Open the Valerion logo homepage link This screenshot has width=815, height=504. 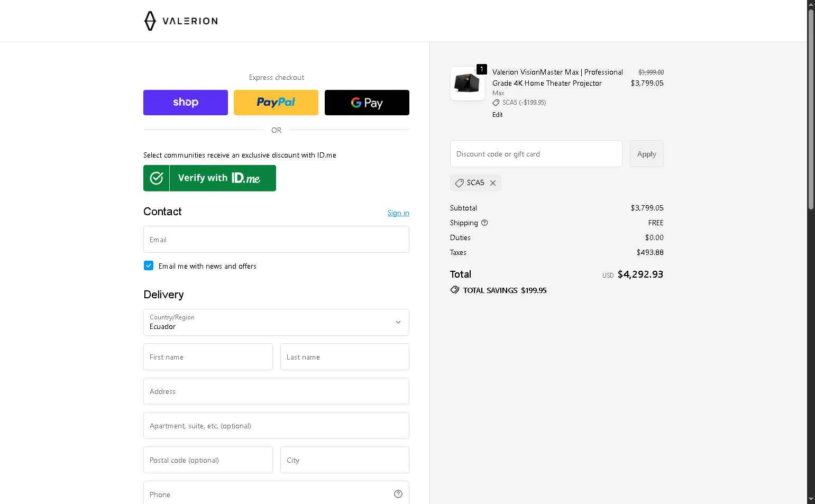pyautogui.click(x=180, y=21)
